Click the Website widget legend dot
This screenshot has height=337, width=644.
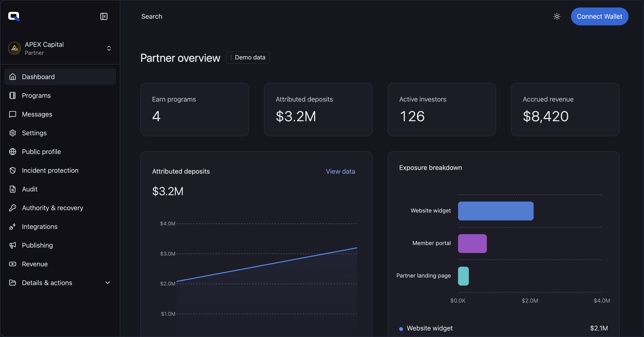[x=401, y=329]
